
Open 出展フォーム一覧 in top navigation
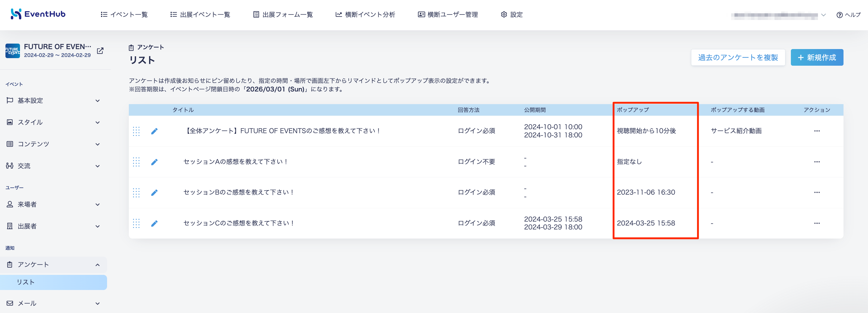[283, 15]
